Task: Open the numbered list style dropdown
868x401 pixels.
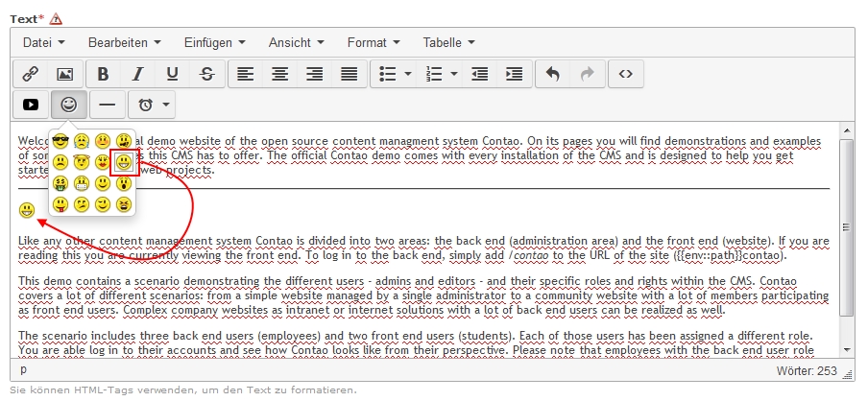Action: pos(453,74)
